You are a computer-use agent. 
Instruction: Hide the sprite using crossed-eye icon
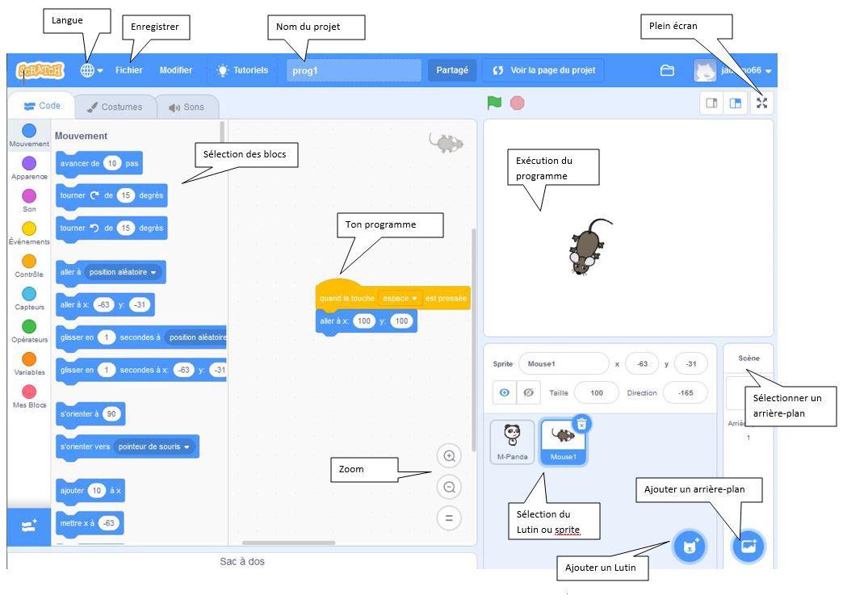[x=529, y=393]
